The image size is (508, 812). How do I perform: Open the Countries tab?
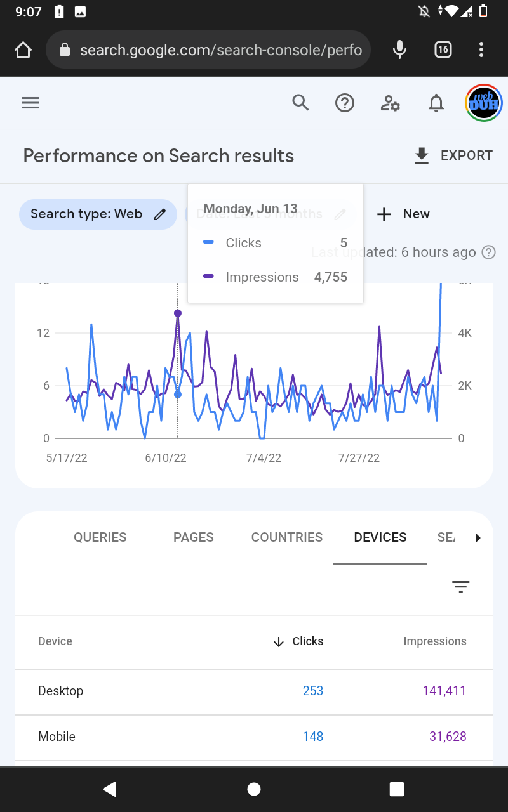point(287,537)
